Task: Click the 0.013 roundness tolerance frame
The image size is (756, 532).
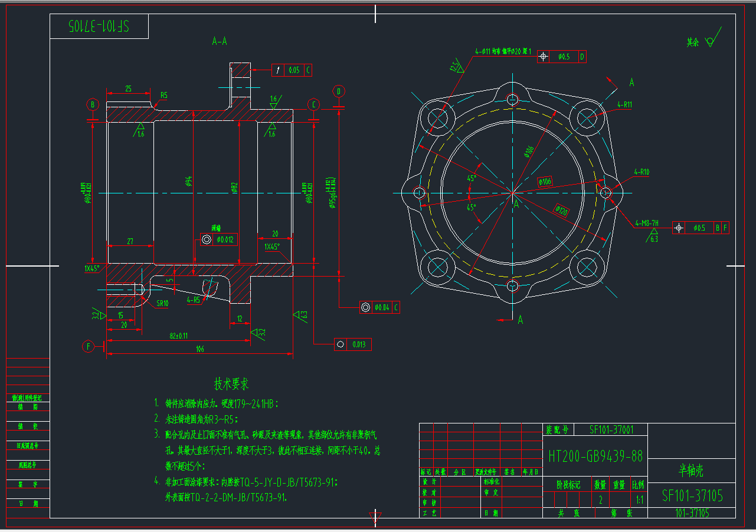Action: 352,344
